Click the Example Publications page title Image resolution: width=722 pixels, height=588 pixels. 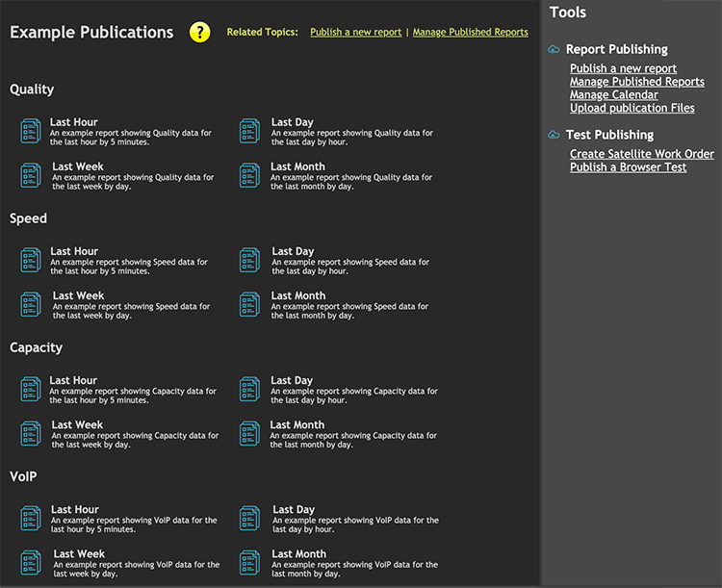point(91,32)
